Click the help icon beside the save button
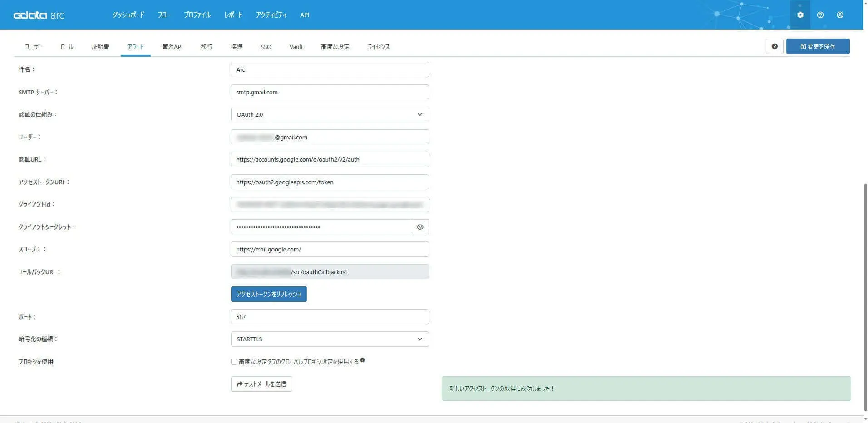868x423 pixels. click(x=774, y=46)
